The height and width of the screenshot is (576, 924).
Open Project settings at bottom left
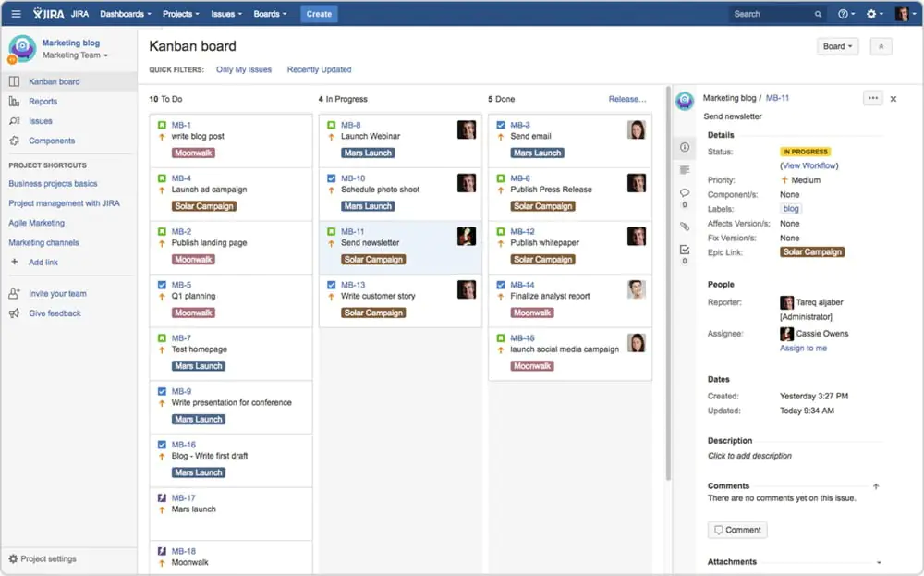[43, 558]
